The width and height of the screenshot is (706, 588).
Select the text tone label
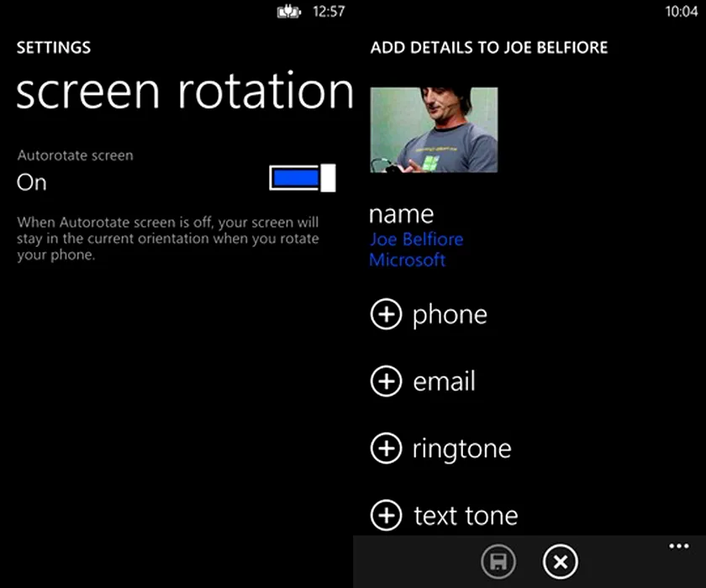[466, 516]
